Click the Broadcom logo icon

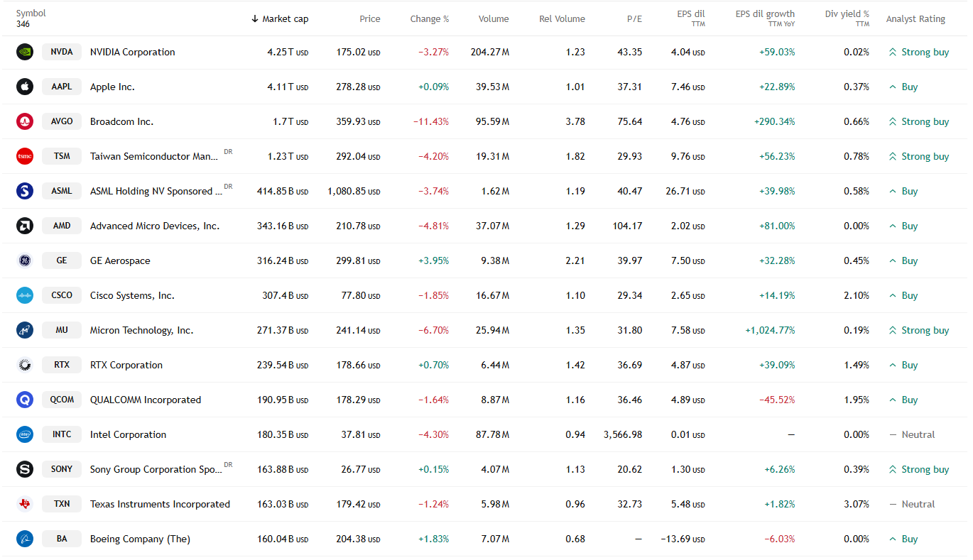pyautogui.click(x=25, y=121)
